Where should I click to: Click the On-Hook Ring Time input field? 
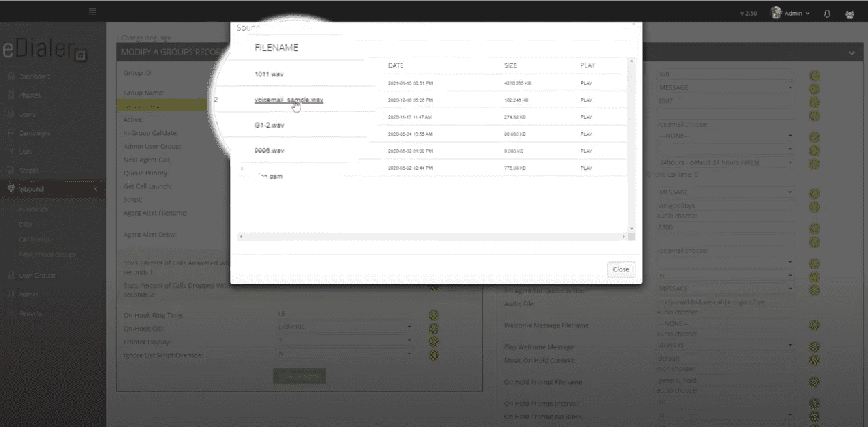click(344, 314)
